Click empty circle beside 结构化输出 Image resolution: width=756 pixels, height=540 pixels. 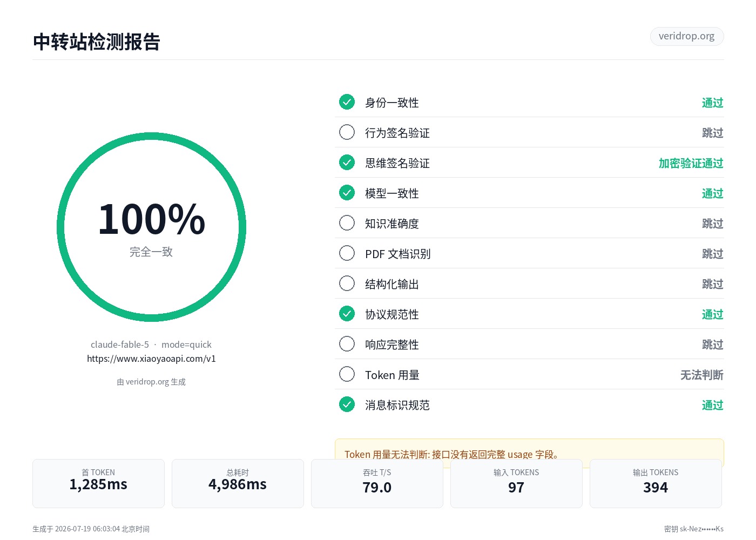click(347, 283)
